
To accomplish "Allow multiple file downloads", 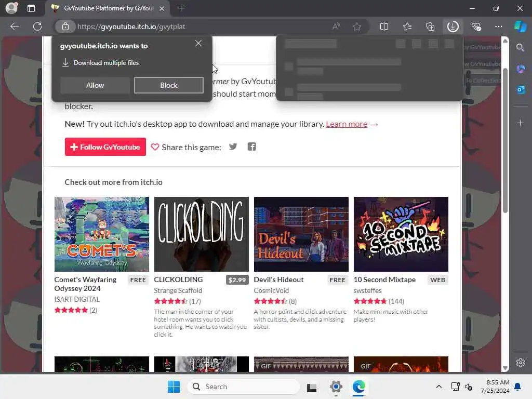I will pyautogui.click(x=95, y=85).
